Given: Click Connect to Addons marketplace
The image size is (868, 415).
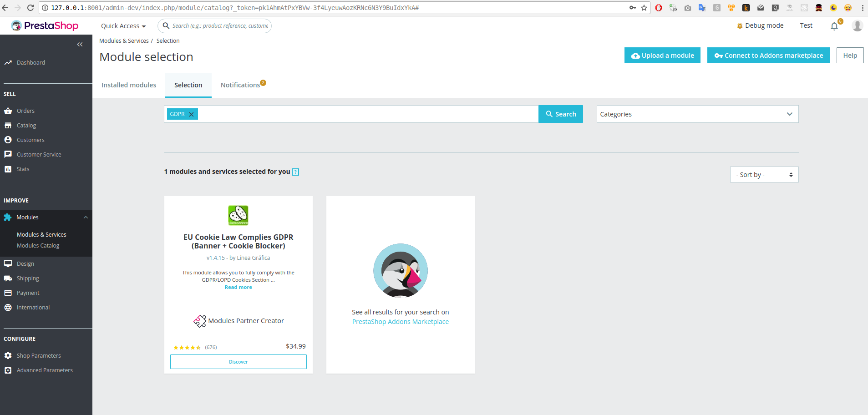Looking at the screenshot, I should coord(768,56).
